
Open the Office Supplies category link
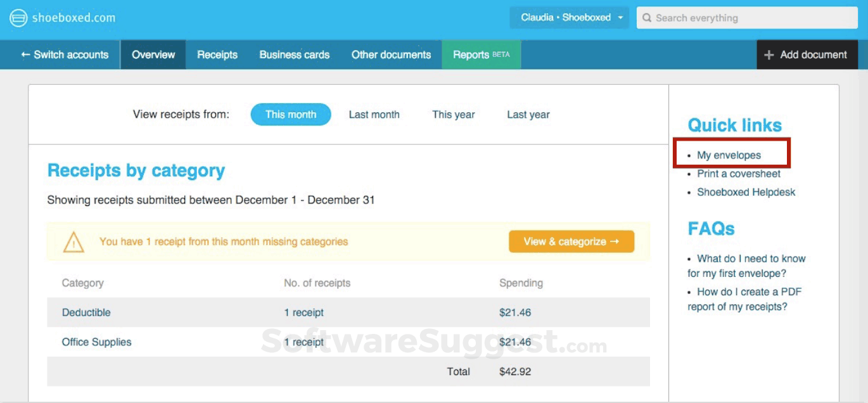tap(96, 342)
